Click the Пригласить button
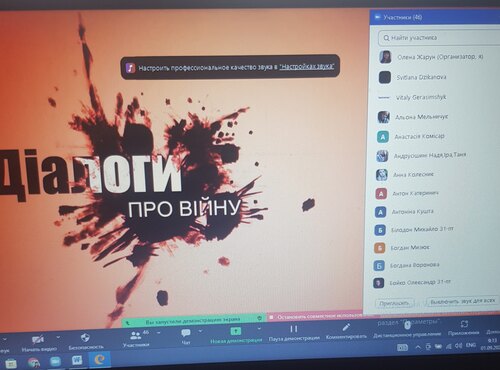The height and width of the screenshot is (370, 500). pyautogui.click(x=394, y=303)
